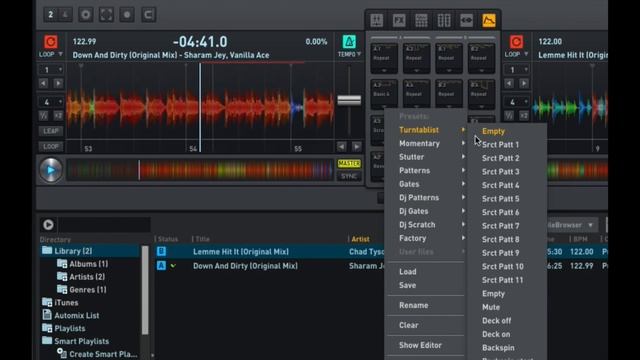Click deck A red loop mode icon
Screen dimensions: 640x360
(x=51, y=42)
